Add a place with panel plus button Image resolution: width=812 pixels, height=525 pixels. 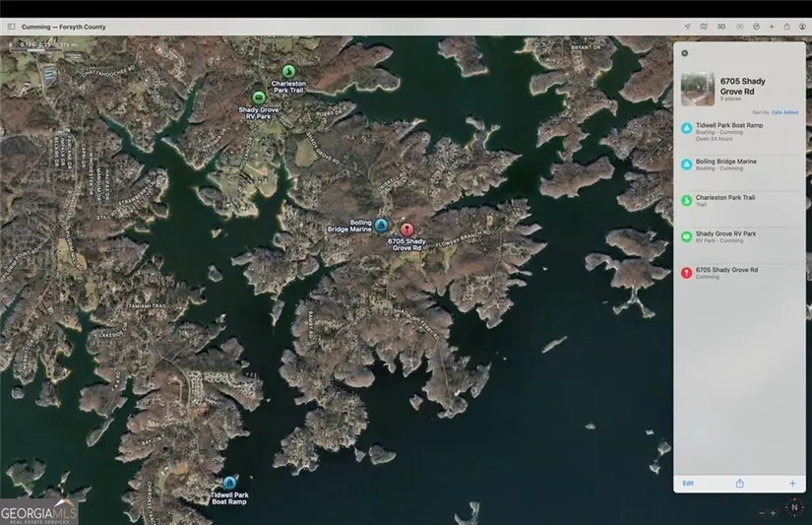[792, 483]
